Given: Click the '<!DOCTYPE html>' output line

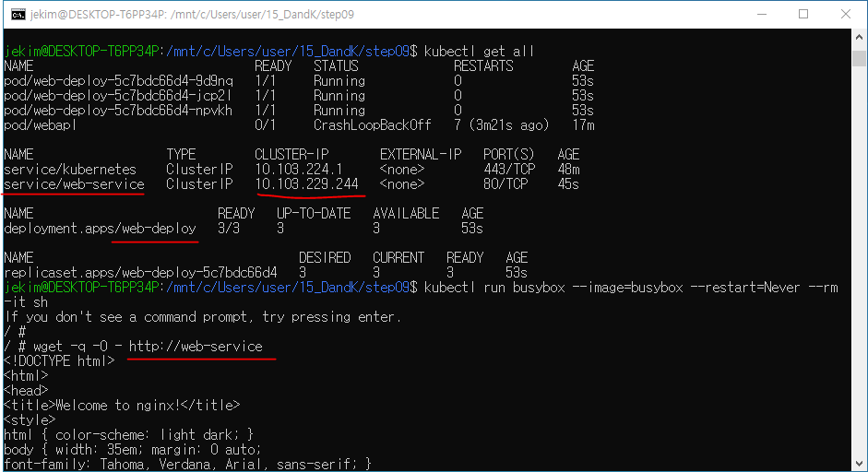Looking at the screenshot, I should 59,361.
